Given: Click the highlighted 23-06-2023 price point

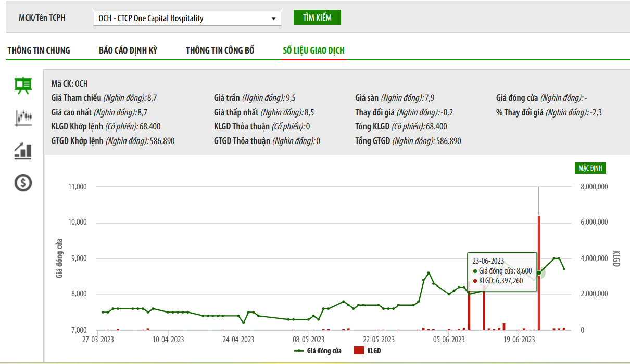Looking at the screenshot, I should 539,272.
